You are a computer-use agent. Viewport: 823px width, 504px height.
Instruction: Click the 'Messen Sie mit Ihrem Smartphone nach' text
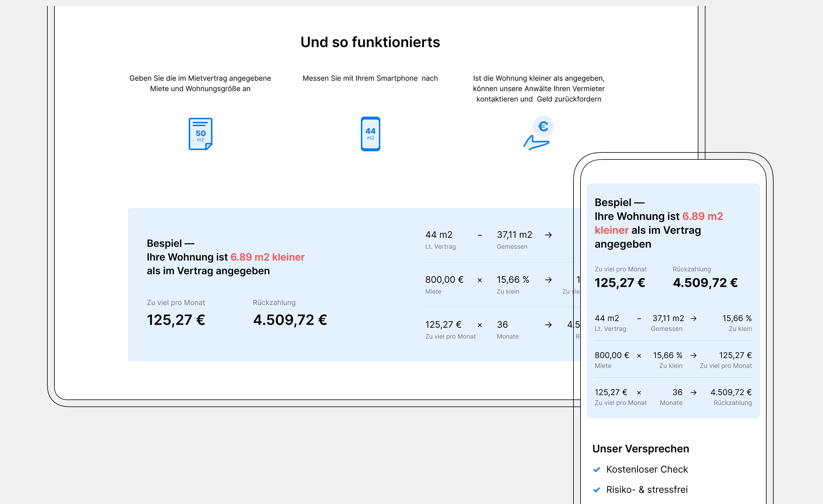[370, 78]
